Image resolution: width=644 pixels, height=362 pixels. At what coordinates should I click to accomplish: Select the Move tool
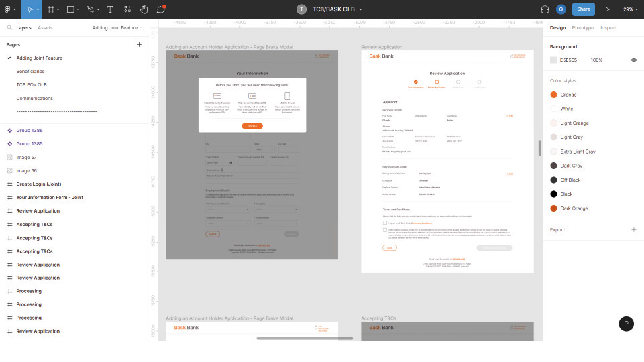(30, 9)
